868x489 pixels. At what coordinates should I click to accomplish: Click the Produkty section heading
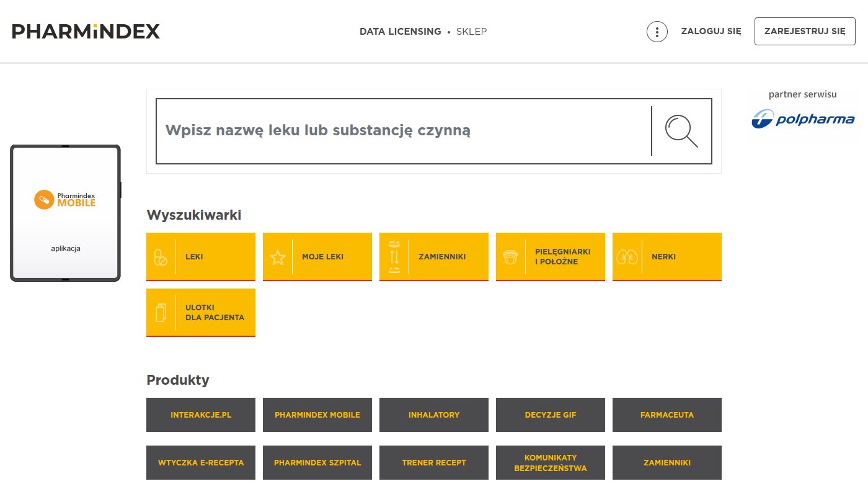click(x=177, y=380)
